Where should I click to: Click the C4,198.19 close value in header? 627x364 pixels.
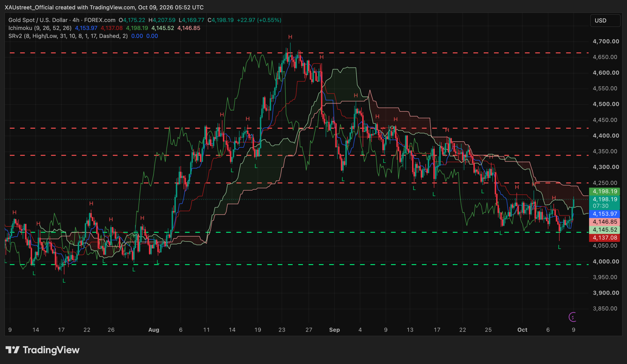click(221, 20)
